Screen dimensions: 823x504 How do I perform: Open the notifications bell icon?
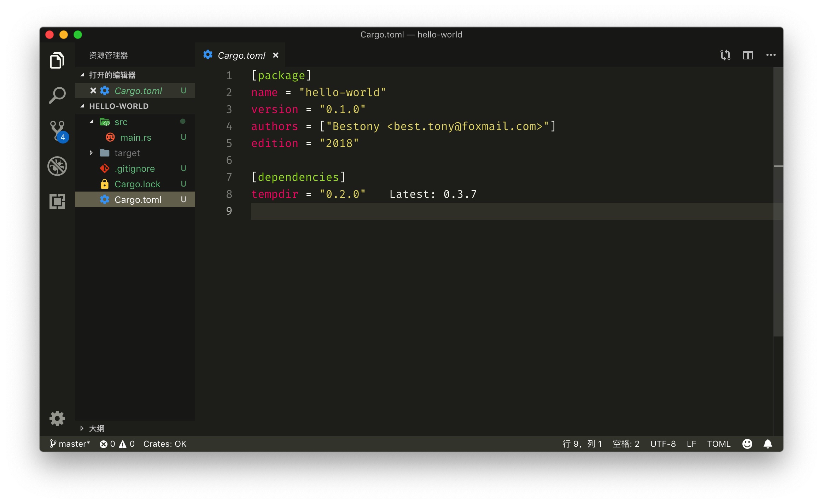click(768, 444)
